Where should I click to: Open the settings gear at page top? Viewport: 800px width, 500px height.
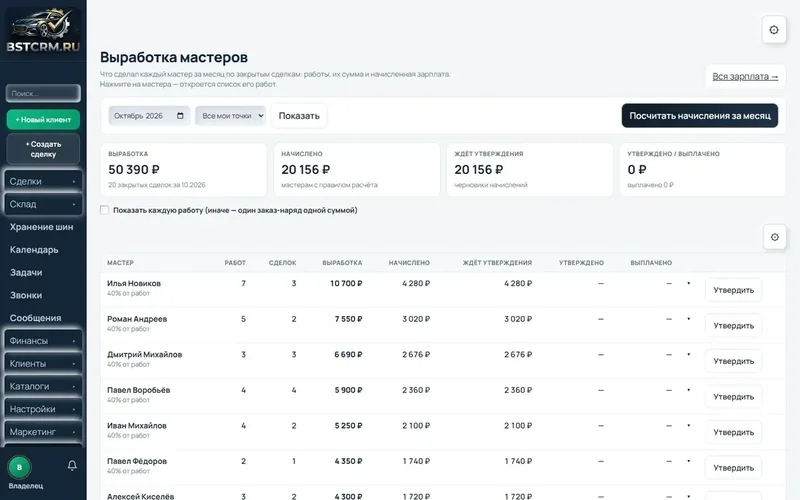pos(773,30)
